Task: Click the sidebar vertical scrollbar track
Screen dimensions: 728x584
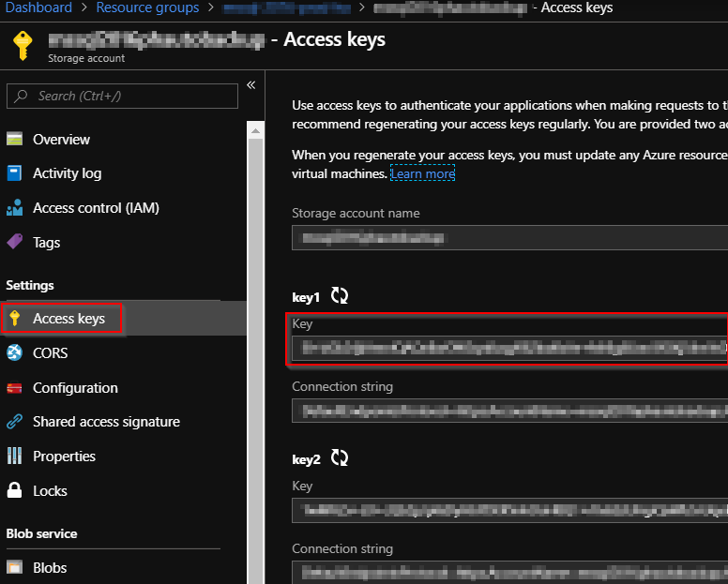Action: click(255, 361)
